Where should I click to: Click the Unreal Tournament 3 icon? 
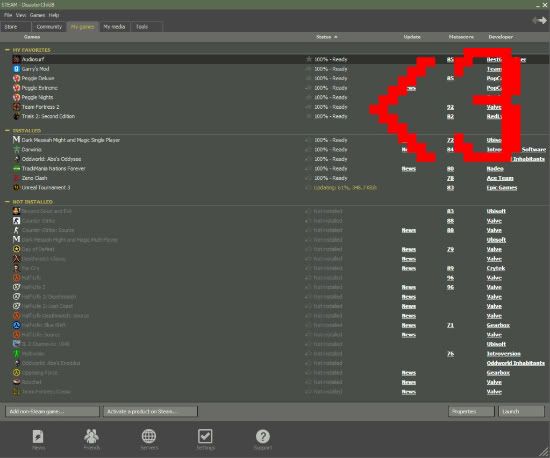(x=16, y=187)
